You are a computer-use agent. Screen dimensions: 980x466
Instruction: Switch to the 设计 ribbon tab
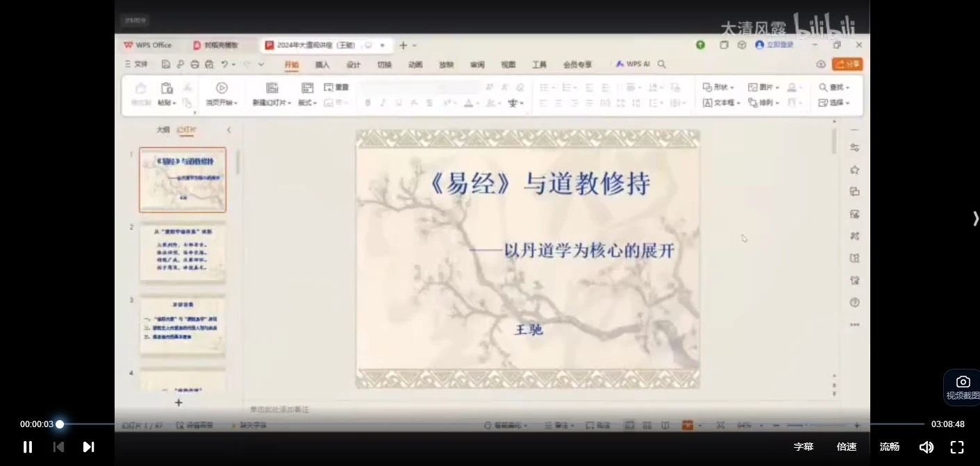[x=354, y=65]
